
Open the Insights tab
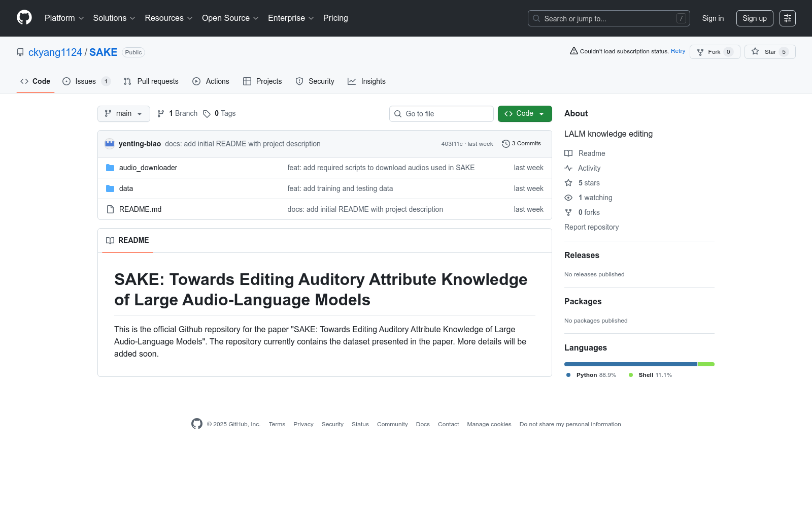coord(367,81)
